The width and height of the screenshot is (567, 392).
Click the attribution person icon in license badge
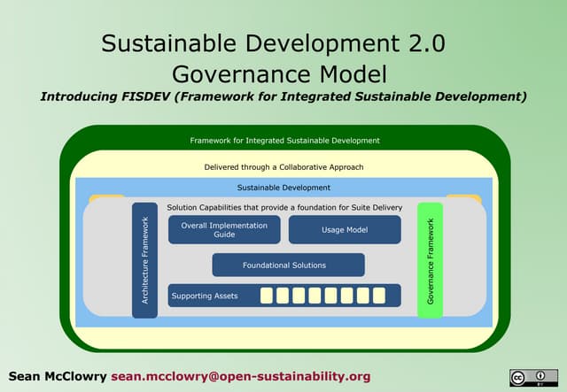[x=540, y=374]
